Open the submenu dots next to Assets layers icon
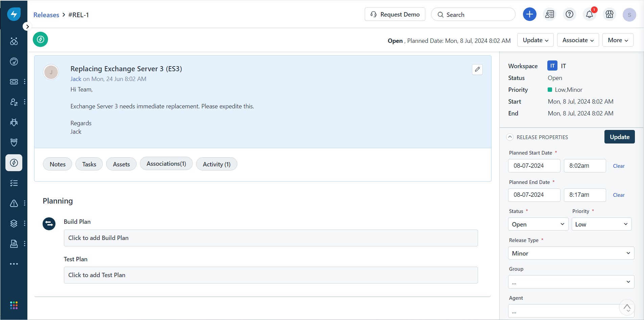The height and width of the screenshot is (320, 644). tap(25, 223)
